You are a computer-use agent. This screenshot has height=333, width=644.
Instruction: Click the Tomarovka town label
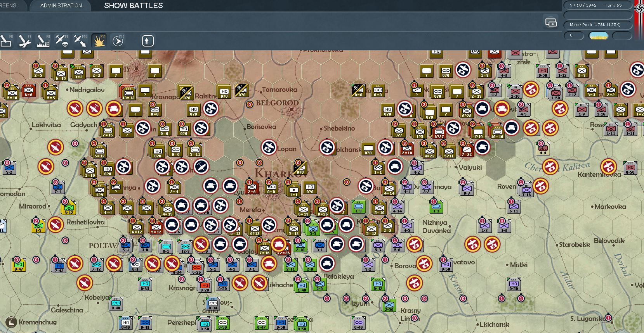[279, 90]
